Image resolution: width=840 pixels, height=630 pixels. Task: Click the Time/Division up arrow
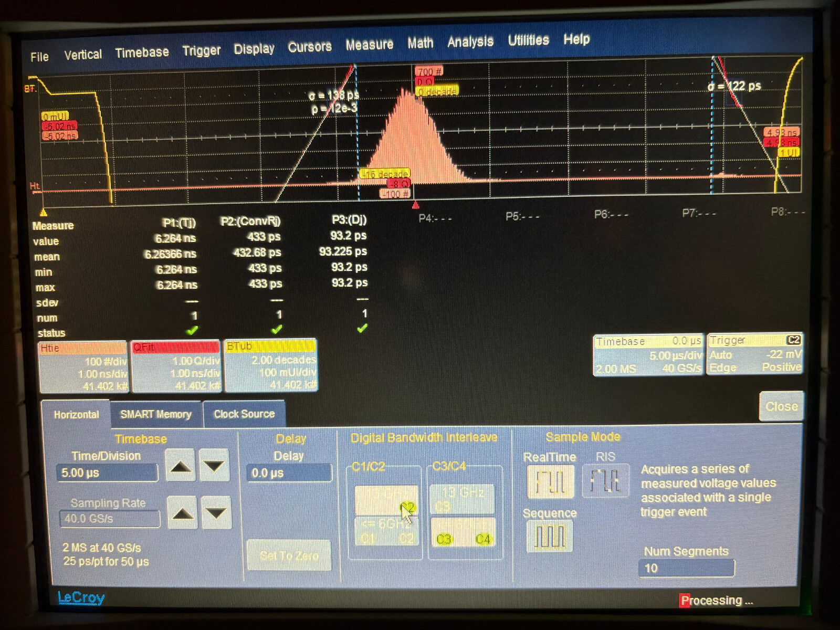[x=180, y=466]
